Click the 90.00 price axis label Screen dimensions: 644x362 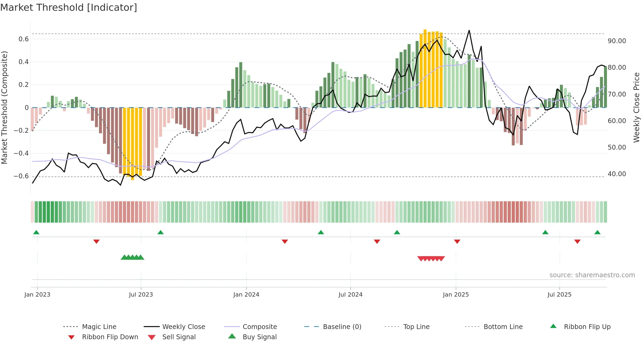[x=617, y=41]
